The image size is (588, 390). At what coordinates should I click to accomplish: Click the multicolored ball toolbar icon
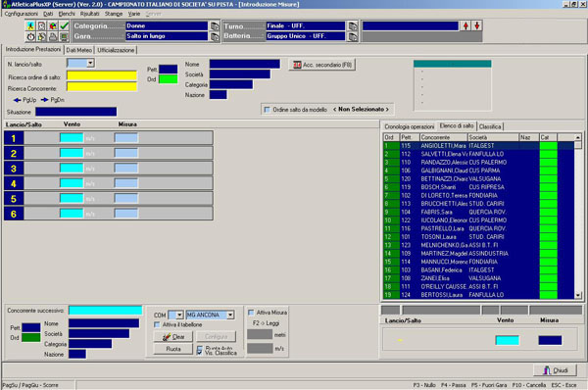(53, 25)
